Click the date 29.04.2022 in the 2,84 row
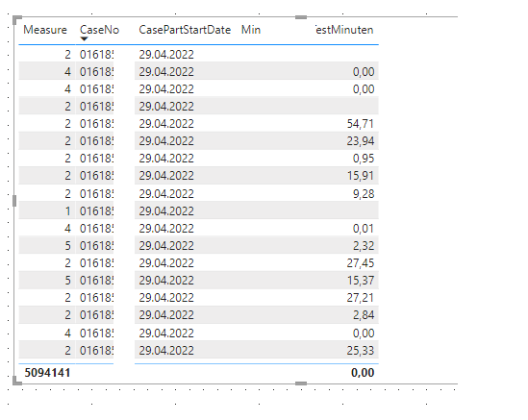This screenshot has width=528, height=420. pyautogui.click(x=166, y=315)
